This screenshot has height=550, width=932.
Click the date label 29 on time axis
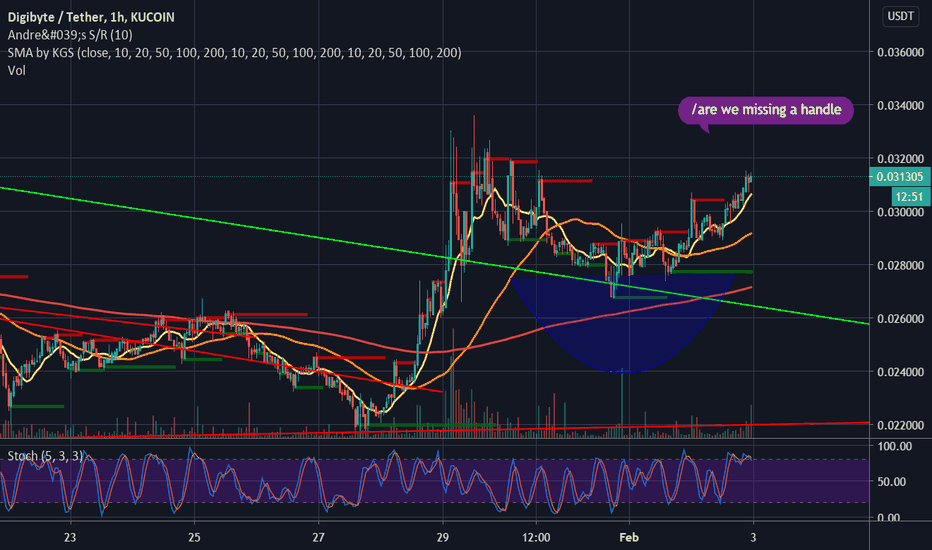point(443,538)
